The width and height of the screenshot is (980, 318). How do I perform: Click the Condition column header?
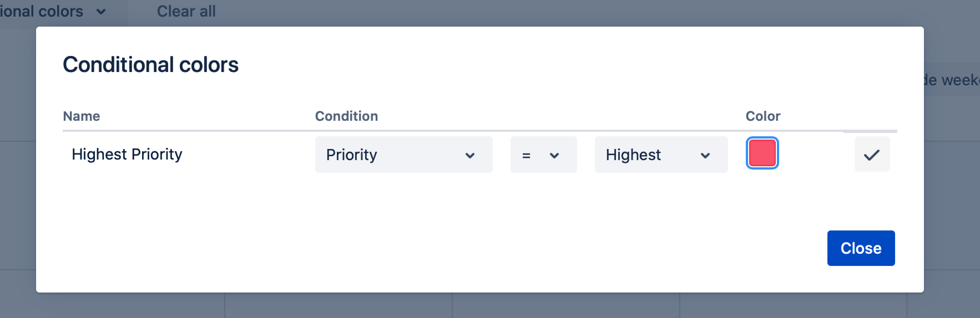tap(346, 116)
